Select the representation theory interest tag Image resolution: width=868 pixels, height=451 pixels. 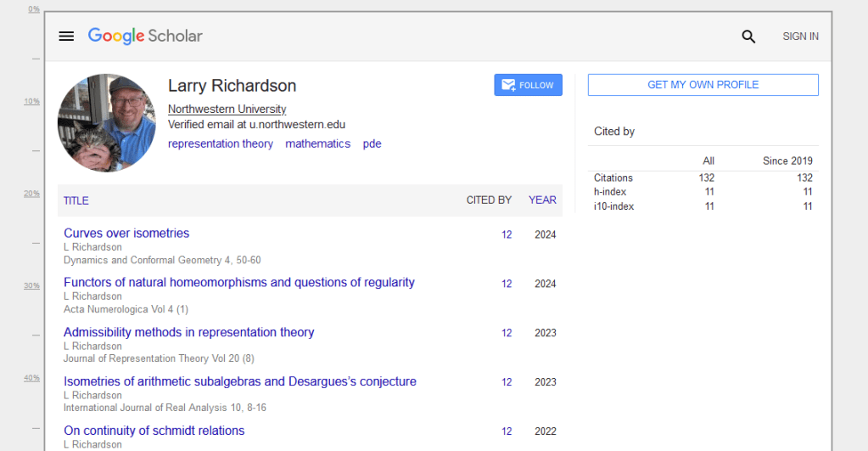[x=221, y=144]
